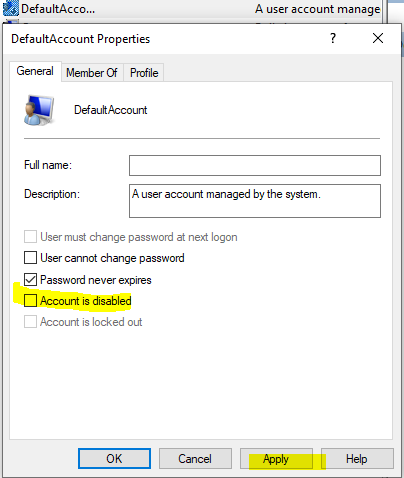Confirm changes with the OK button

pyautogui.click(x=114, y=459)
